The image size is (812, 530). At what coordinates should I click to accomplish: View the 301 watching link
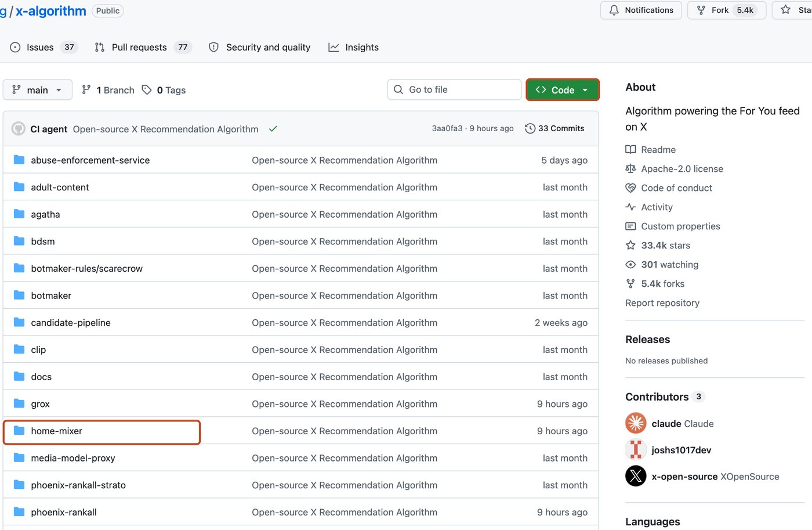tap(662, 265)
